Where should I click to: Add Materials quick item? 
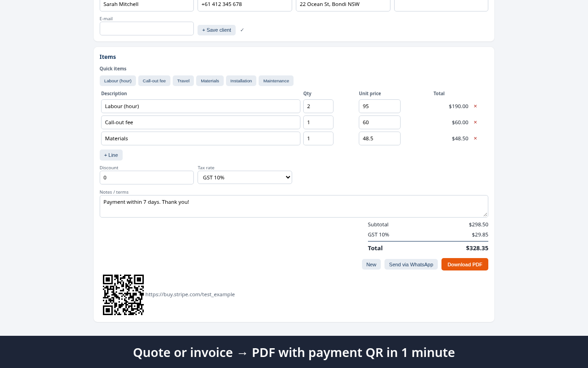pos(210,81)
